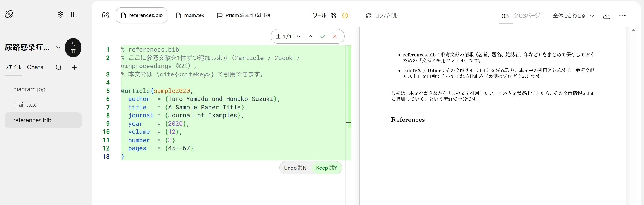Click the yellow warning icon
This screenshot has height=205, width=644.
click(x=345, y=16)
